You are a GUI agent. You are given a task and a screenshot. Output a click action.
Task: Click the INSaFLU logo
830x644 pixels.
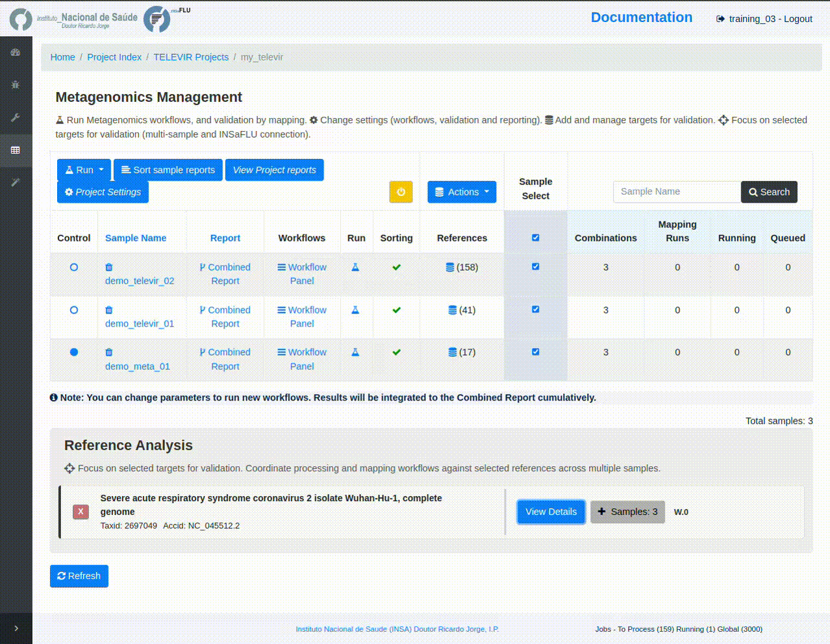(x=166, y=18)
